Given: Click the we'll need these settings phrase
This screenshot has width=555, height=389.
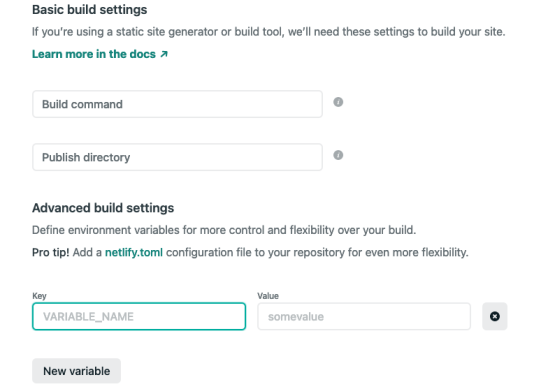Looking at the screenshot, I should (x=351, y=32).
